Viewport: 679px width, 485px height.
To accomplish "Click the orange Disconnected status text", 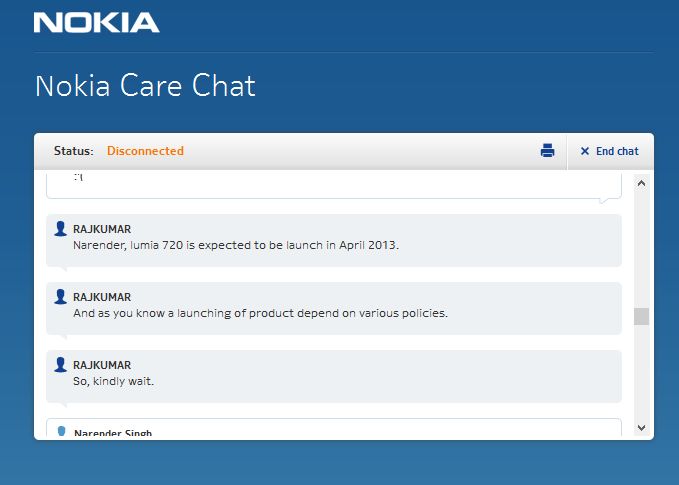I will click(x=145, y=151).
